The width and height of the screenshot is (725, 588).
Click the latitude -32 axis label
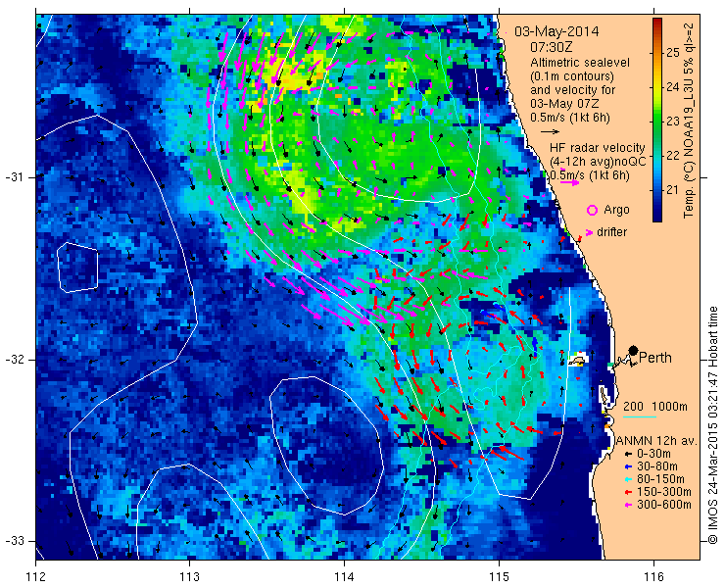14,359
